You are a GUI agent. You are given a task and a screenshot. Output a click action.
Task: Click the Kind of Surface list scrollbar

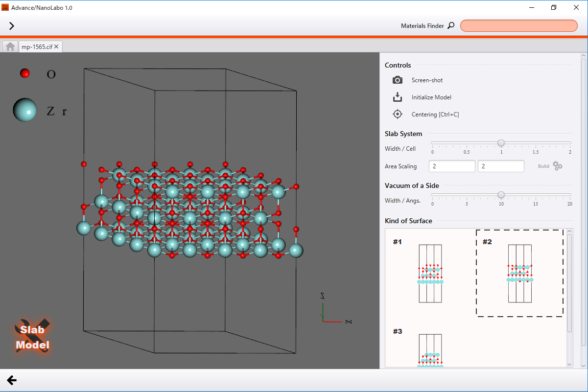pyautogui.click(x=569, y=283)
